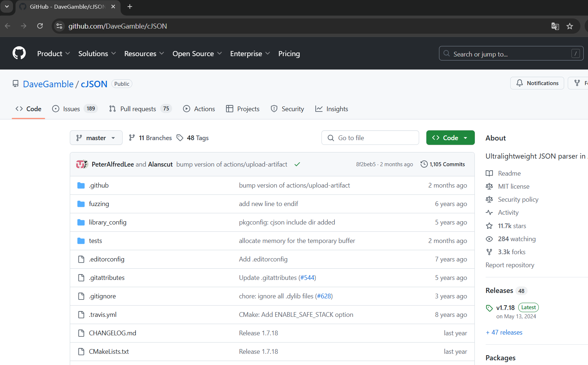Open the CMakeLists.txt file
This screenshot has width=588, height=365.
click(109, 352)
